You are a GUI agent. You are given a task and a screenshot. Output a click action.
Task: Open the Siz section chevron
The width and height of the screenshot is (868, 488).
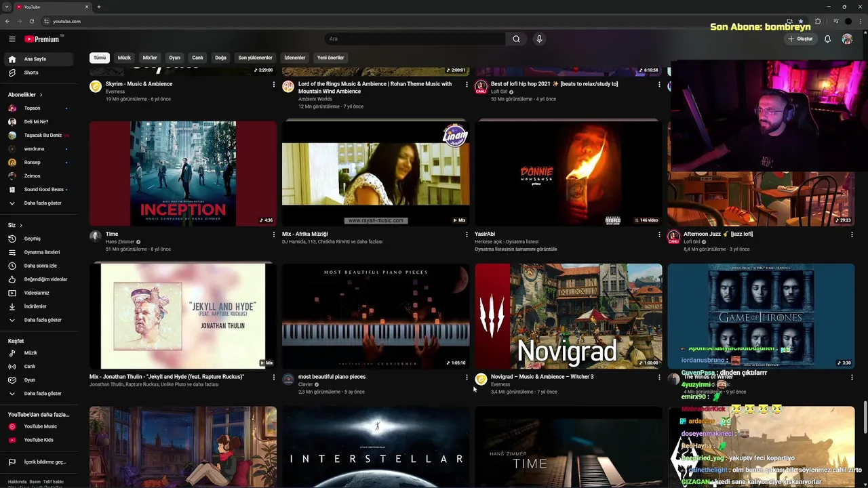21,225
